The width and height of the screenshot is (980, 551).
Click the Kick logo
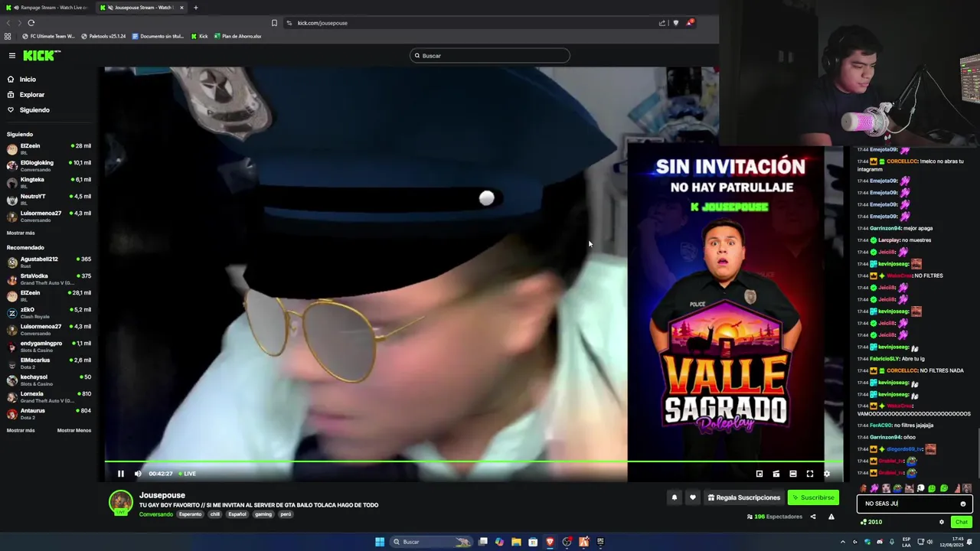(41, 55)
